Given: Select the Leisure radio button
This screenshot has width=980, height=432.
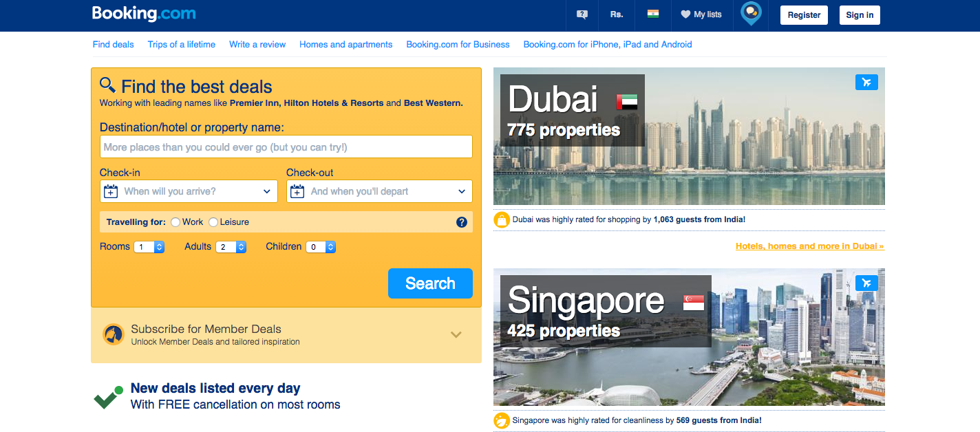Looking at the screenshot, I should click(x=213, y=222).
